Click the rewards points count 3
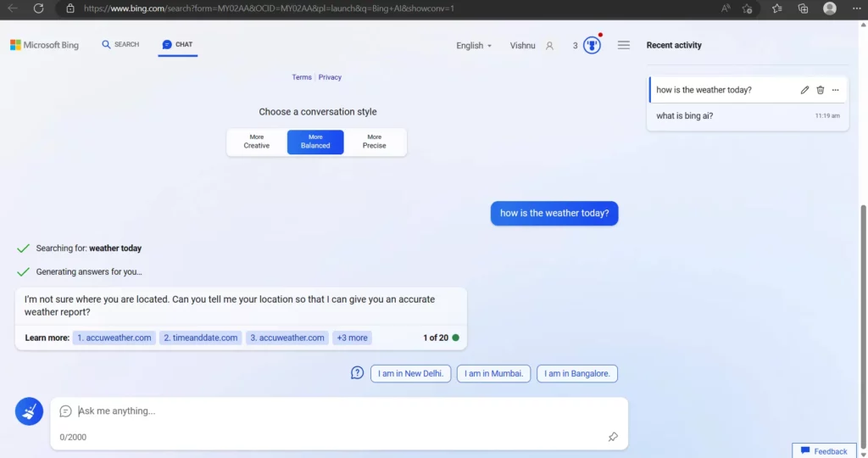This screenshot has height=458, width=868. [x=576, y=46]
